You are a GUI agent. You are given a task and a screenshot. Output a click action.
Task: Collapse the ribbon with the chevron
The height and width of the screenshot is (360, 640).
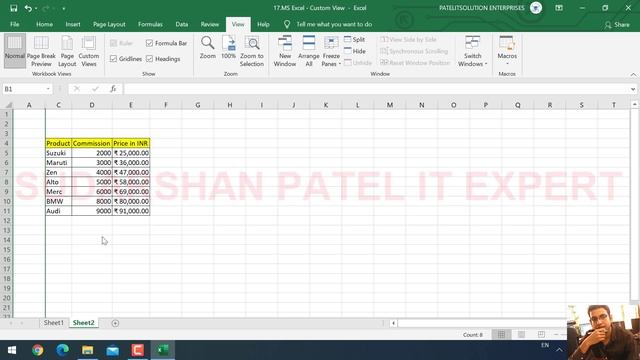tap(633, 74)
